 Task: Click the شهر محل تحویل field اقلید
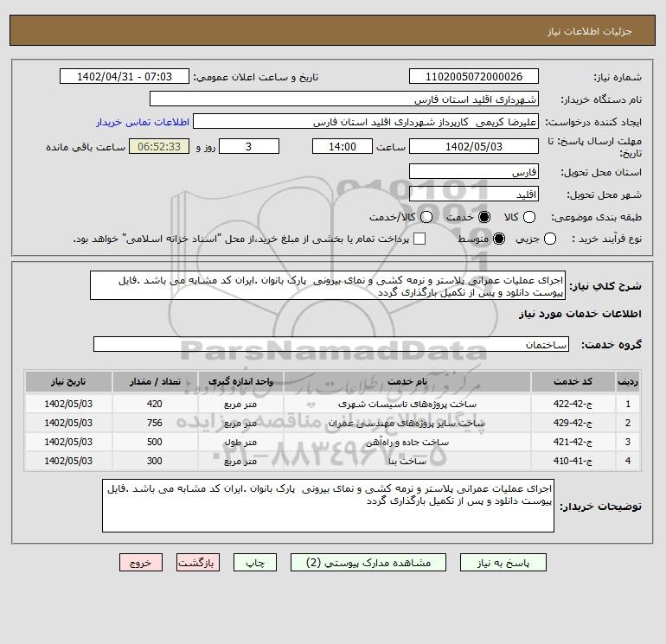(474, 194)
